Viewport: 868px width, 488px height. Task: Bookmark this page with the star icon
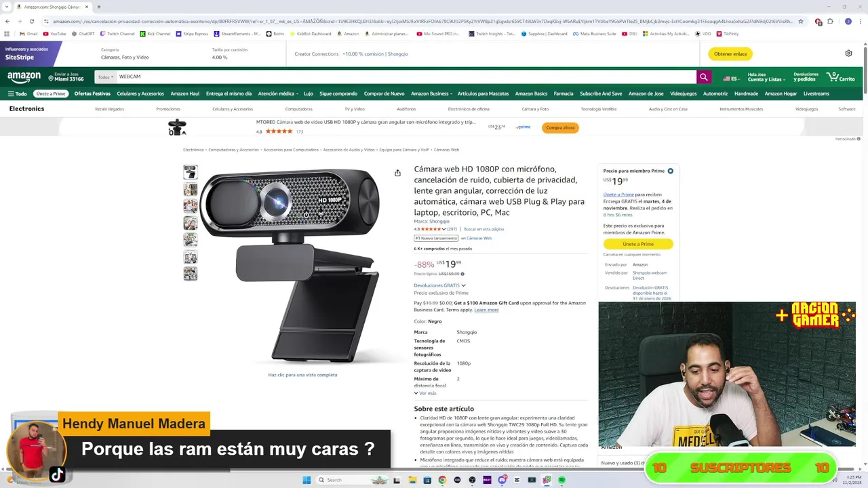point(801,21)
